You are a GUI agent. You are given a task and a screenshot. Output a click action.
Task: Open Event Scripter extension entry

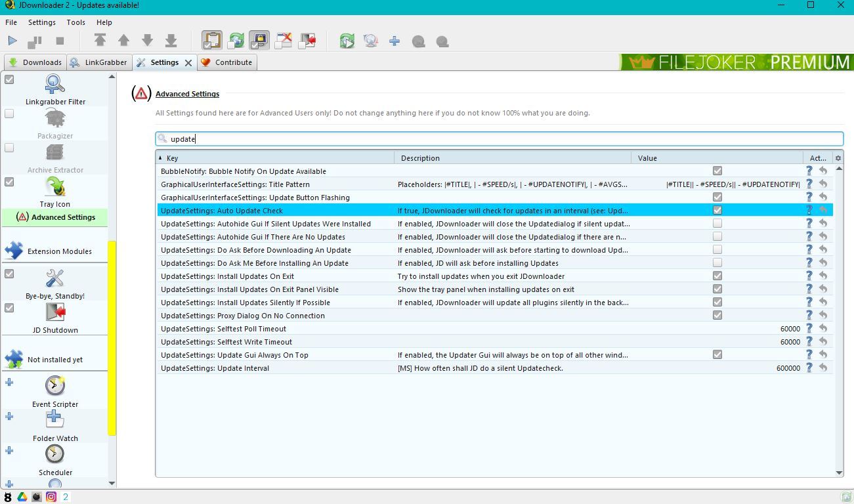click(55, 392)
